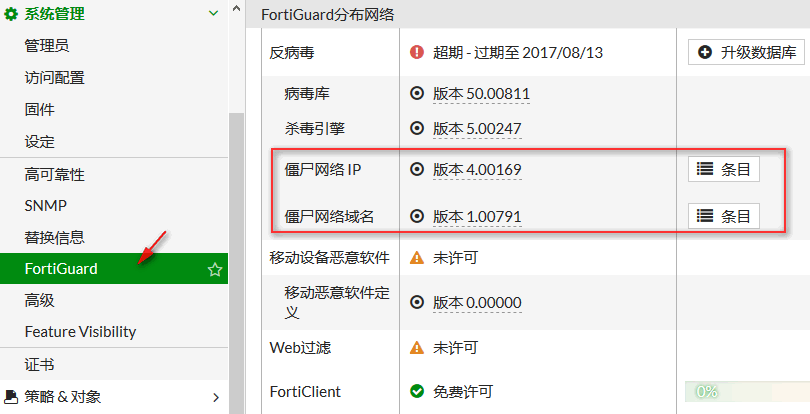Click 僵尸网络 IP 条目 button

pyautogui.click(x=724, y=169)
